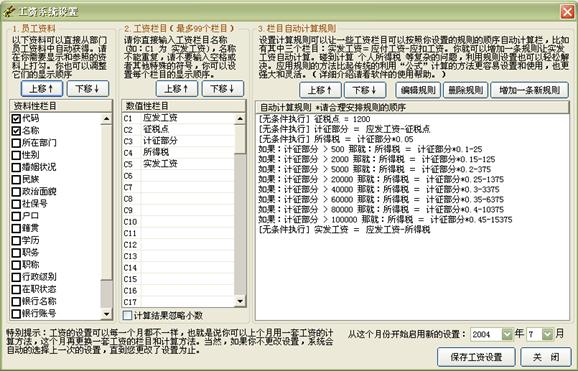Click down arrow of 资料性栏目 scrollbar
Image resolution: width=578 pixels, height=371 pixels.
click(x=107, y=314)
